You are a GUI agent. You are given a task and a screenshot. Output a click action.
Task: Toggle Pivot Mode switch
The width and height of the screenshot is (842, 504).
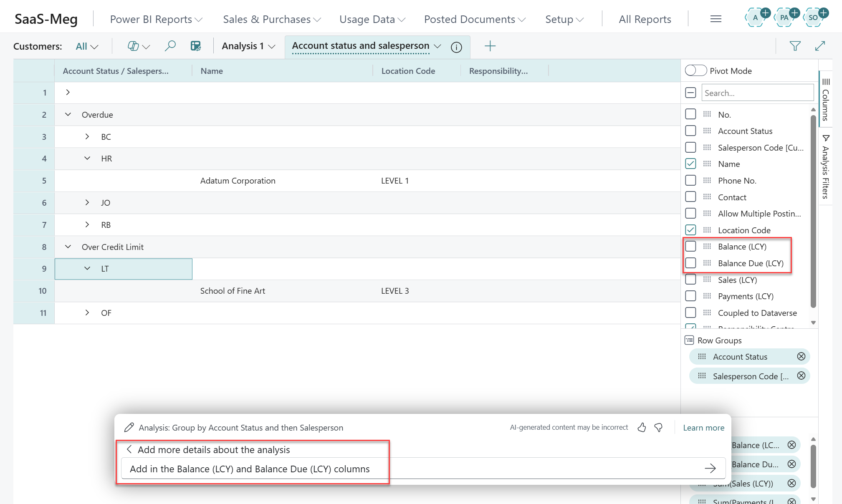tap(695, 71)
